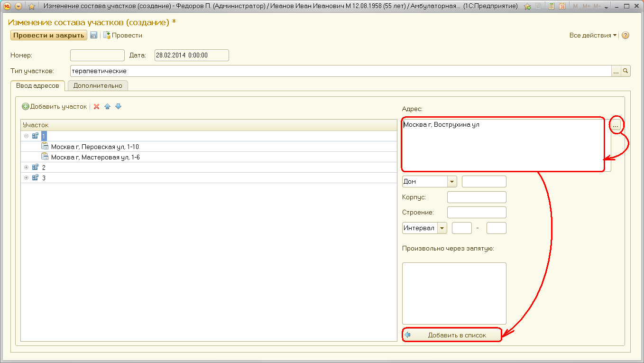Image resolution: width=644 pixels, height=363 pixels.
Task: Select Москва г, Мастеровая ул, 1-6 row
Action: tap(209, 157)
